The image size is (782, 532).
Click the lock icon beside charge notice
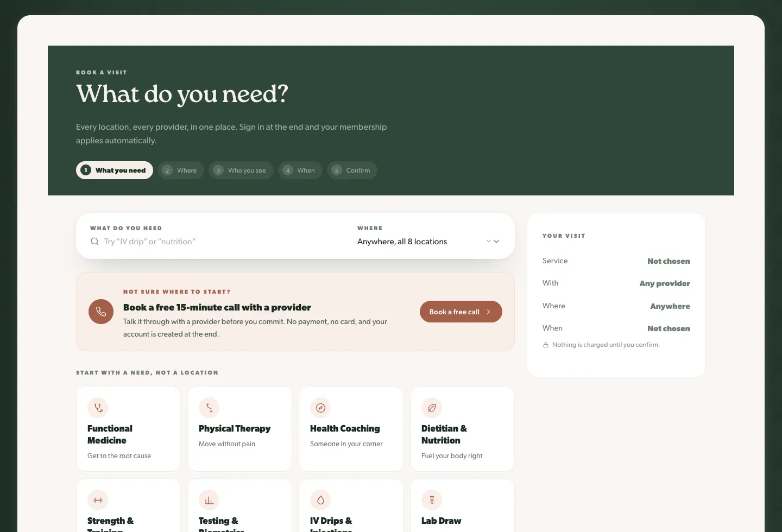tap(546, 345)
